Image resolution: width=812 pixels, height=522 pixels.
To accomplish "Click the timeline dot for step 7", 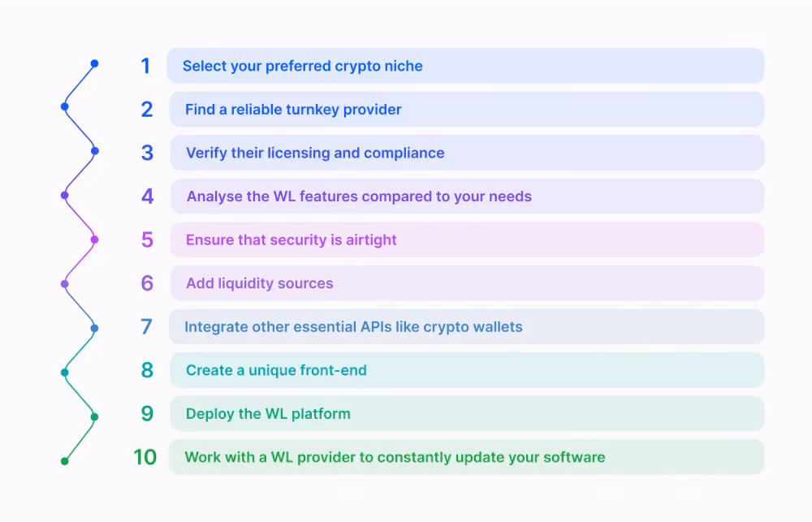I will click(94, 328).
